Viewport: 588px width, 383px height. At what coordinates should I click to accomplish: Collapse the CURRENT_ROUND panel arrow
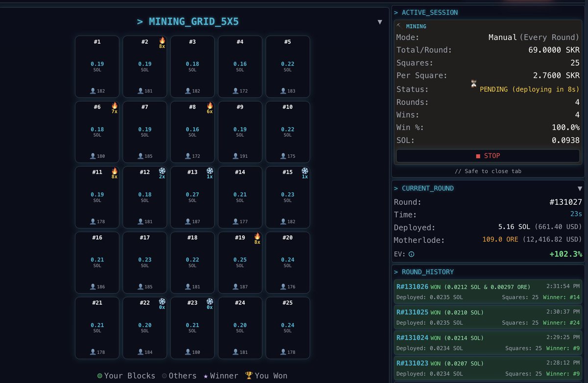(580, 189)
